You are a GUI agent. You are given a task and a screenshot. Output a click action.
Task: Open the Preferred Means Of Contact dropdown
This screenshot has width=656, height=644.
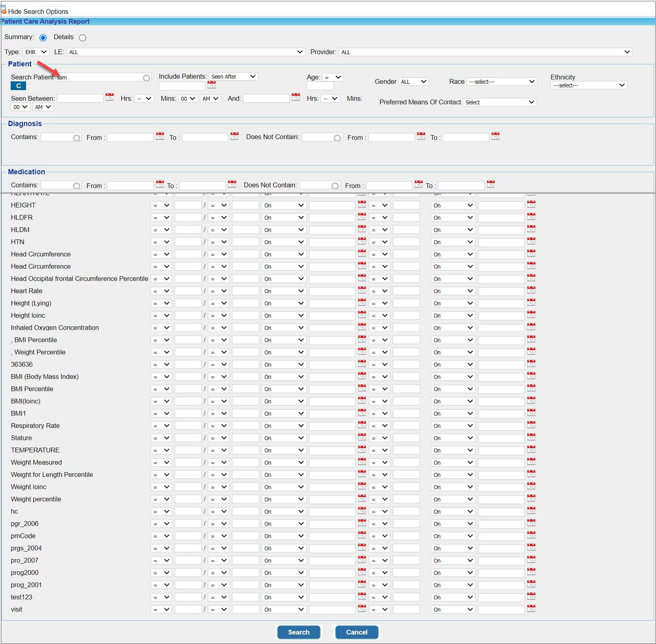coord(500,102)
